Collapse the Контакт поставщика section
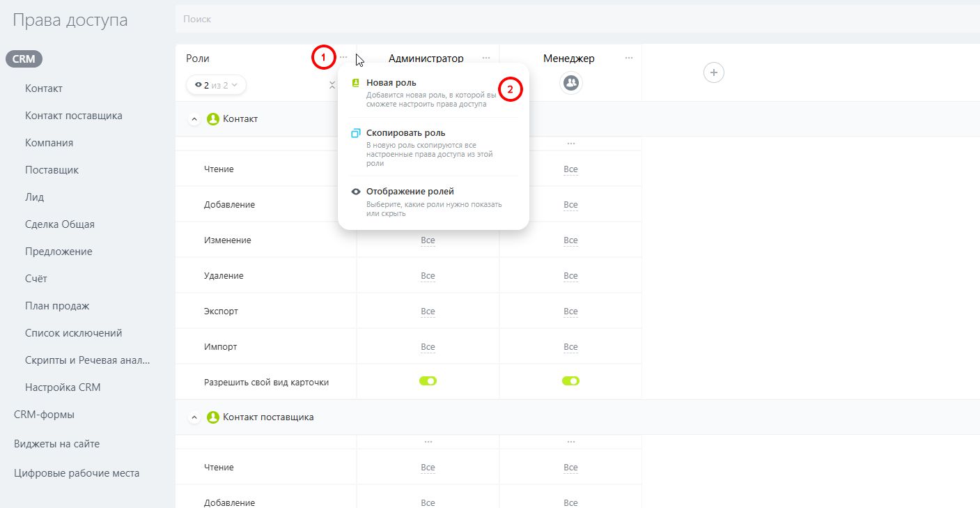 pos(194,417)
